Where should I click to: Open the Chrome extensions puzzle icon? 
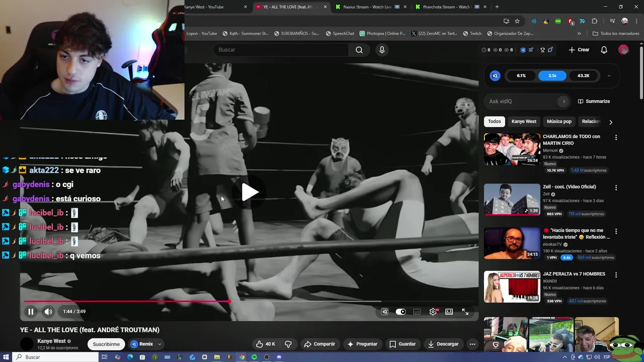pos(595,21)
